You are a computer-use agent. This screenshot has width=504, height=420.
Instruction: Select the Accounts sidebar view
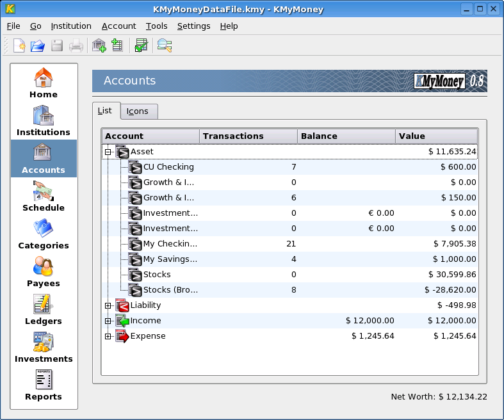pyautogui.click(x=44, y=158)
